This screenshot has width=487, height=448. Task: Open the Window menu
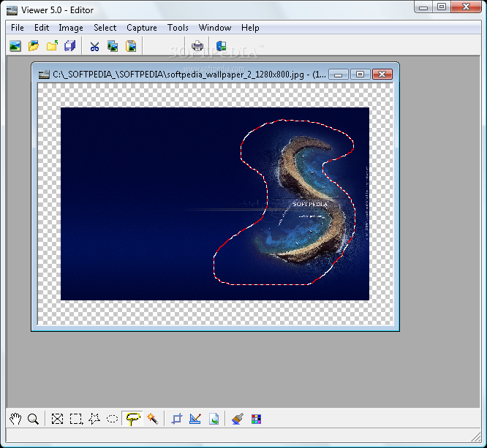pyautogui.click(x=215, y=28)
